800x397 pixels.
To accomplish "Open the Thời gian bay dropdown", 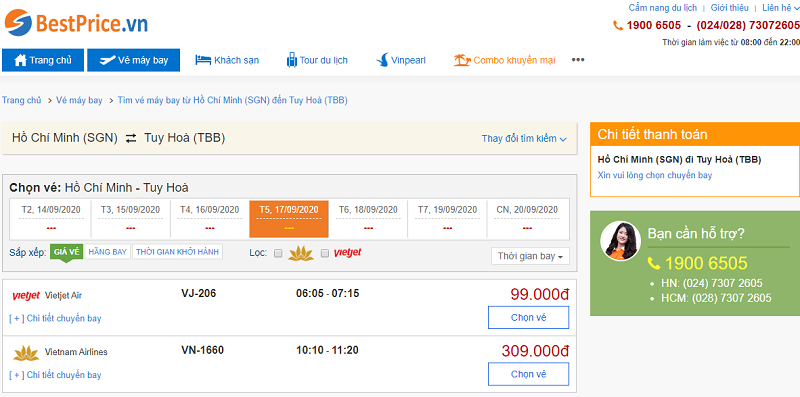I will (530, 256).
